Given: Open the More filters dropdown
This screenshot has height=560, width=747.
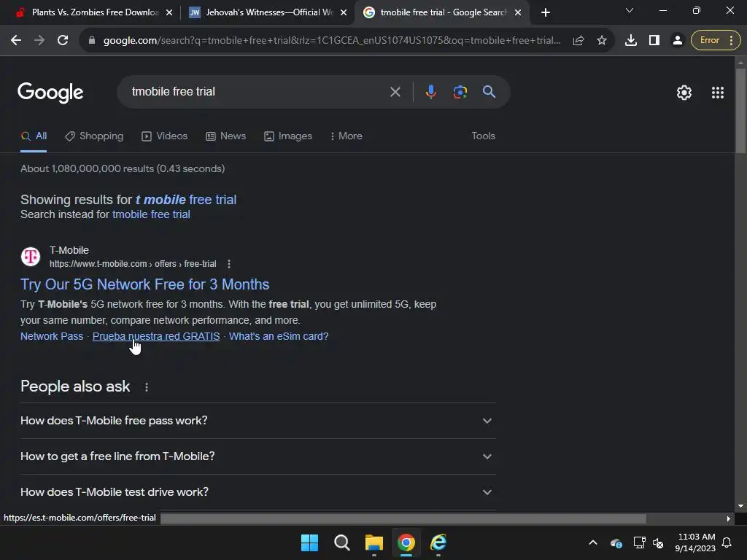Looking at the screenshot, I should tap(347, 136).
